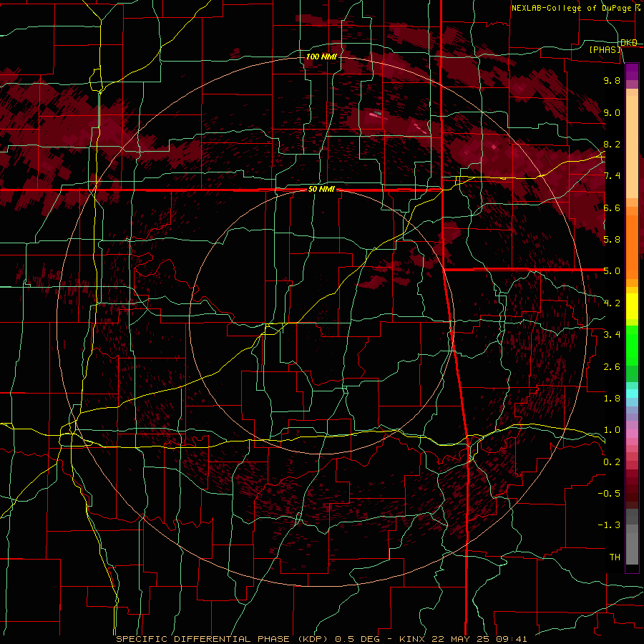The height and width of the screenshot is (644, 644).
Task: Click the [PHAS] units label
Action: tap(605, 50)
